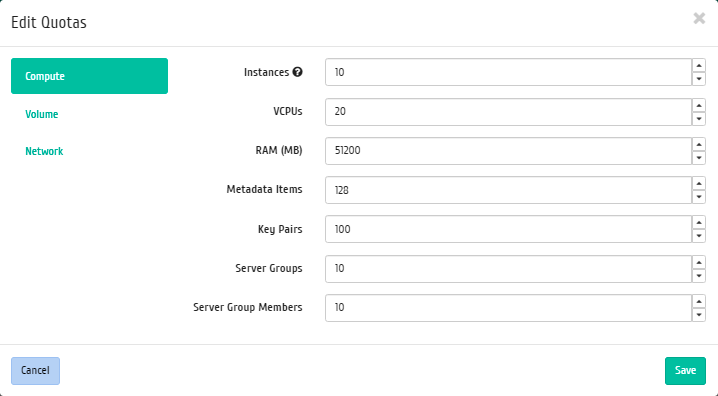Switch to the Volume tab
The image size is (718, 396).
[x=42, y=114]
